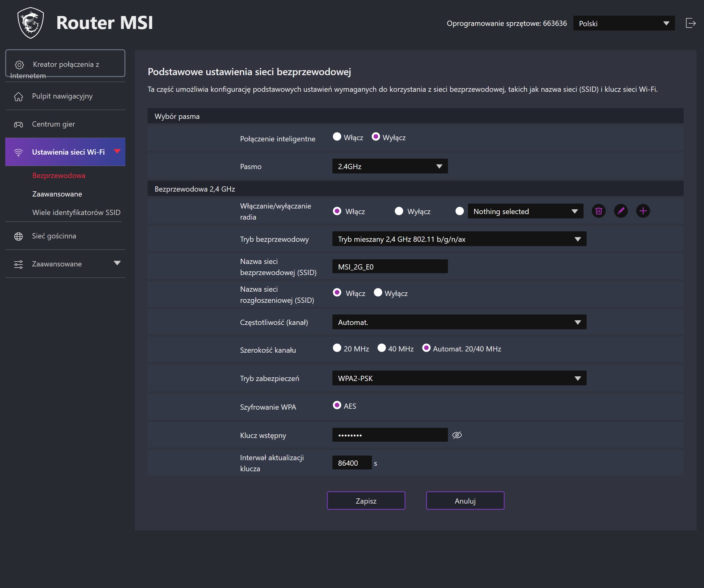Choose 40 MHz channel width
704x588 pixels.
(381, 348)
